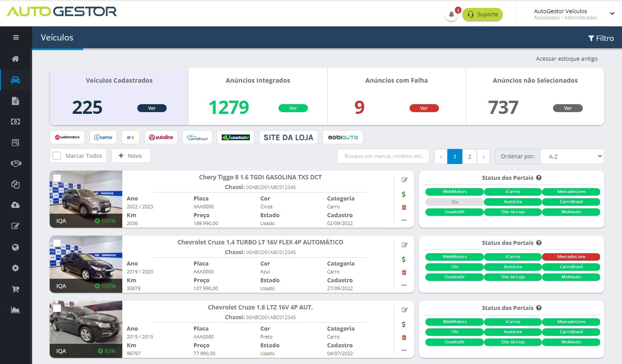View Anúncios não Selecionados via gray Ver
622x364 pixels.
(568, 108)
